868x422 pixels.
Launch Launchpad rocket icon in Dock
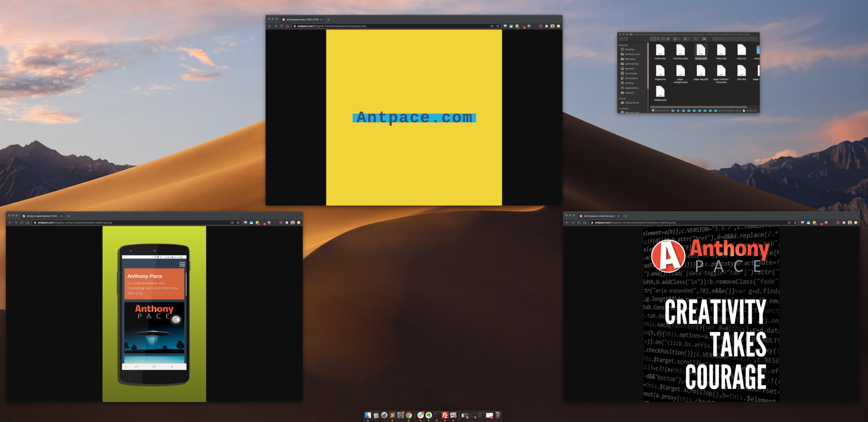pyautogui.click(x=384, y=415)
